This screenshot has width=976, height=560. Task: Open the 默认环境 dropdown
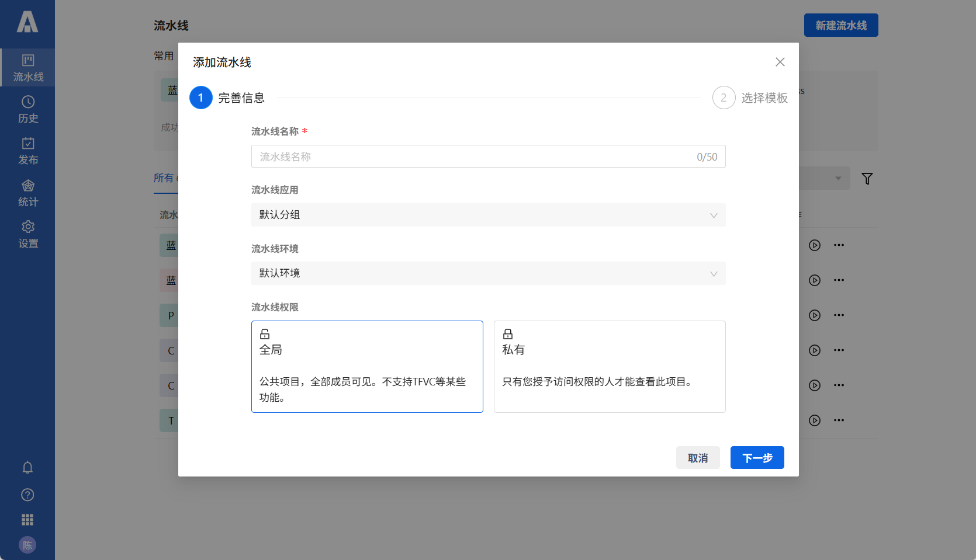489,273
